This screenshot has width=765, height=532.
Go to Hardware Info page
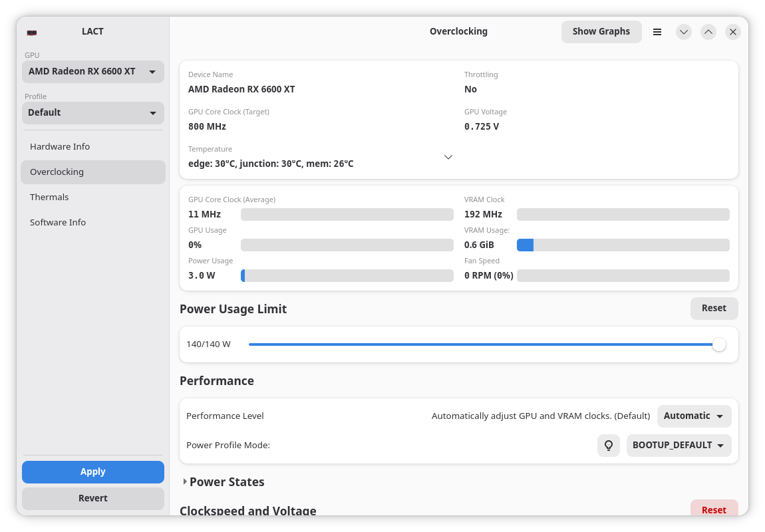coord(92,147)
